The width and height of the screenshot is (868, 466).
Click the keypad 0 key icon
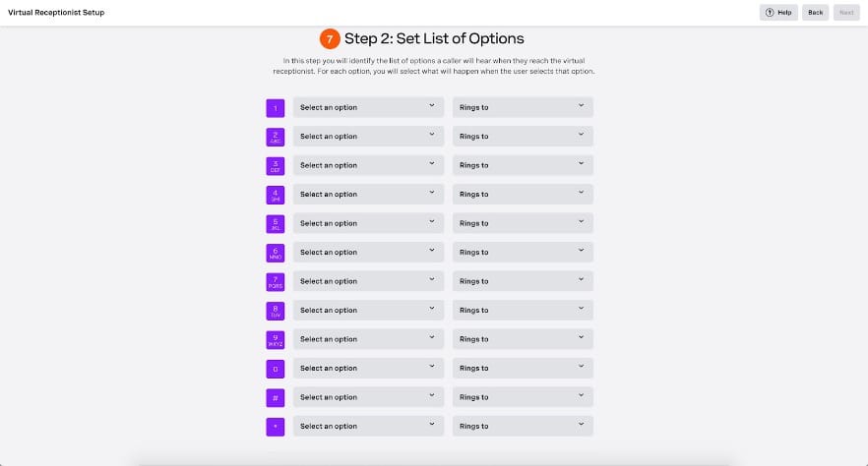276,369
